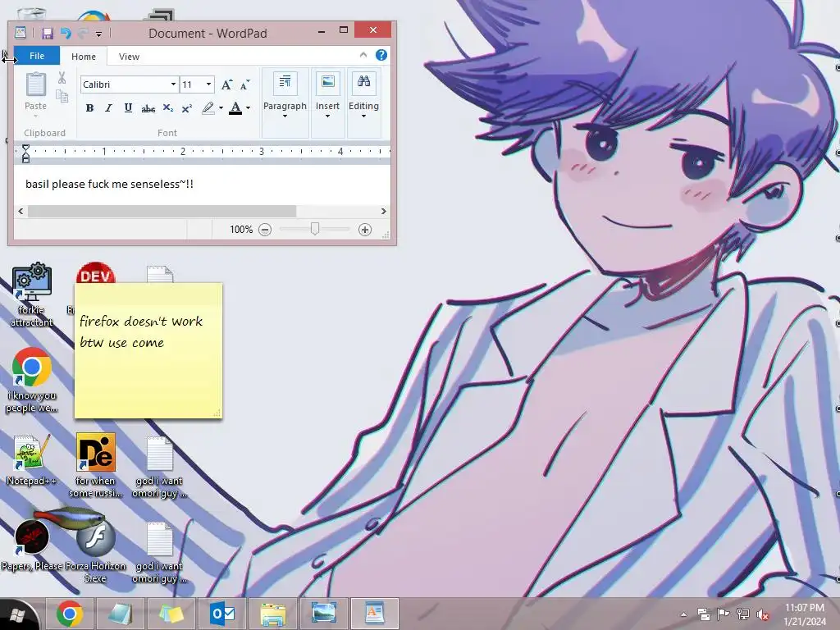This screenshot has height=630, width=840.
Task: Click the Cut scissors icon
Action: point(62,78)
